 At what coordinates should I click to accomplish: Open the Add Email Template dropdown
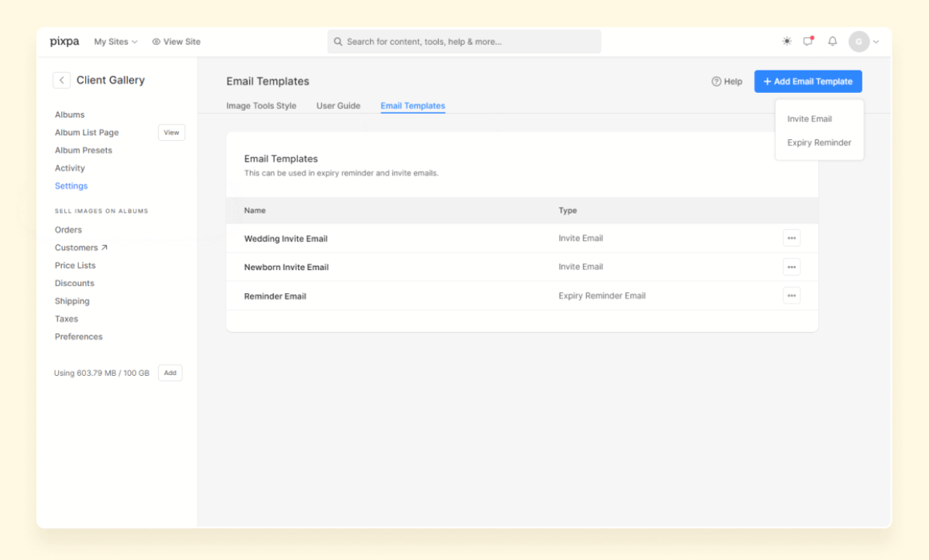click(807, 80)
